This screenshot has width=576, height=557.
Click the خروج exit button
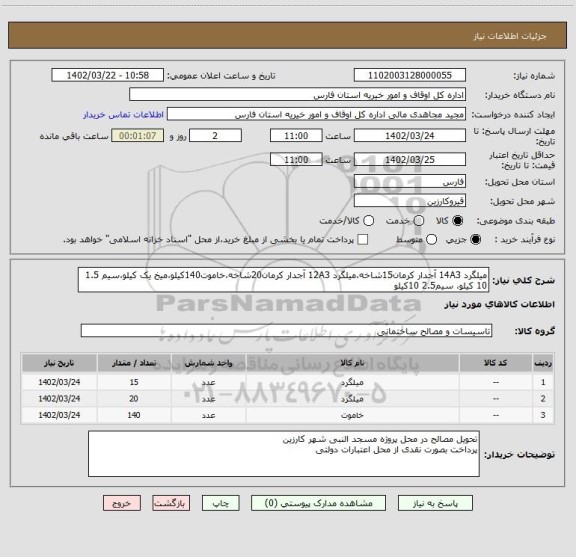122,503
